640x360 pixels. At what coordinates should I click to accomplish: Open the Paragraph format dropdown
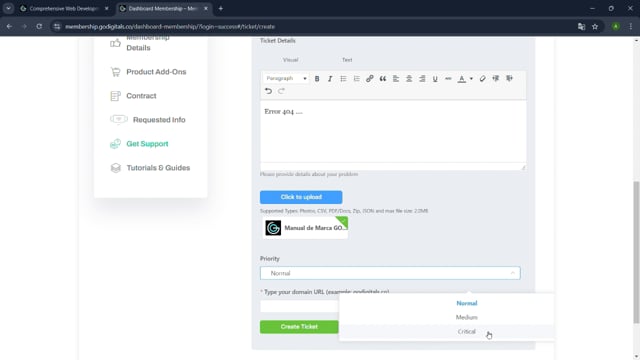click(x=286, y=78)
